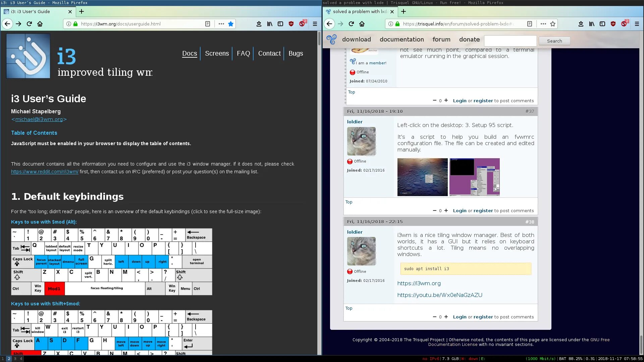Open the purple fvwm screenshot thumbnail

point(474,177)
